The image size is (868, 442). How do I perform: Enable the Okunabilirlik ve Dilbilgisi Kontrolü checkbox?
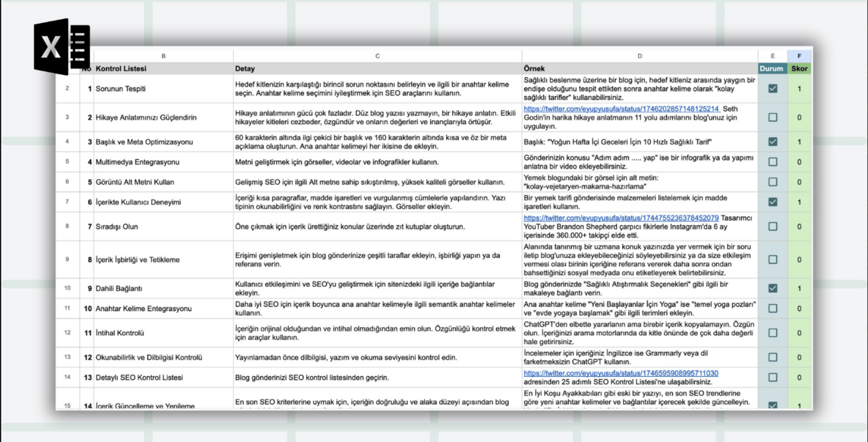pos(773,357)
